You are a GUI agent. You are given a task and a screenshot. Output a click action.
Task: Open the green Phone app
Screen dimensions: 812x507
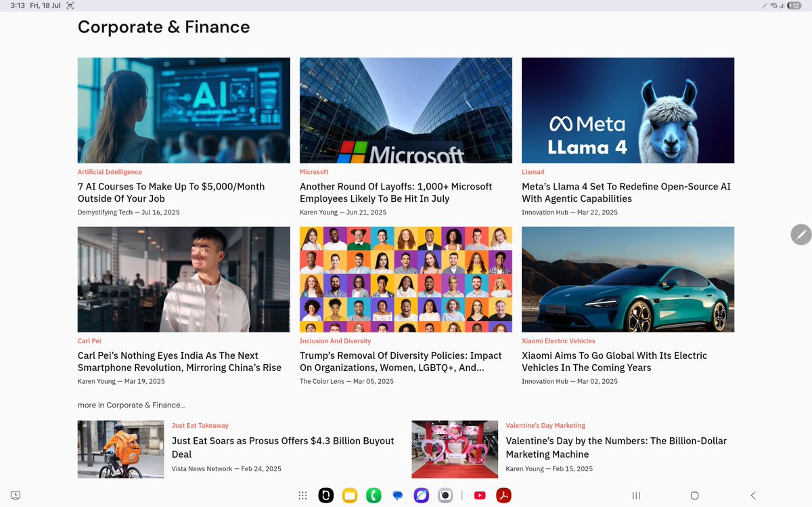click(374, 495)
